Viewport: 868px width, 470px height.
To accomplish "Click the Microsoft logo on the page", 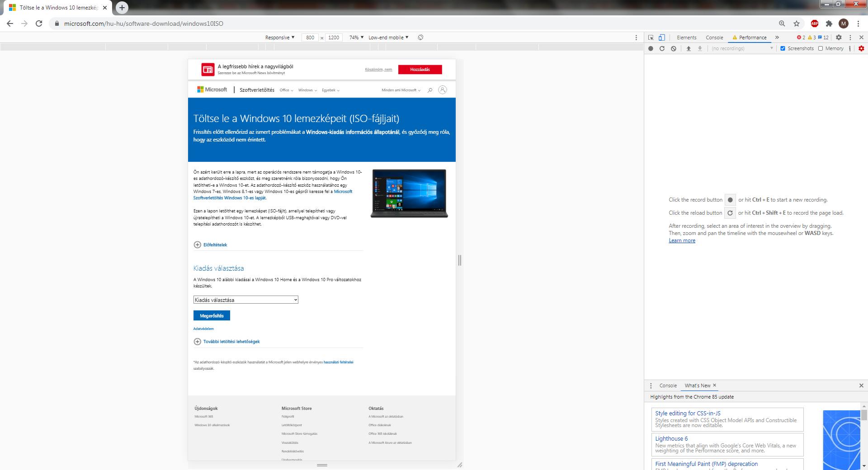I will tap(212, 89).
